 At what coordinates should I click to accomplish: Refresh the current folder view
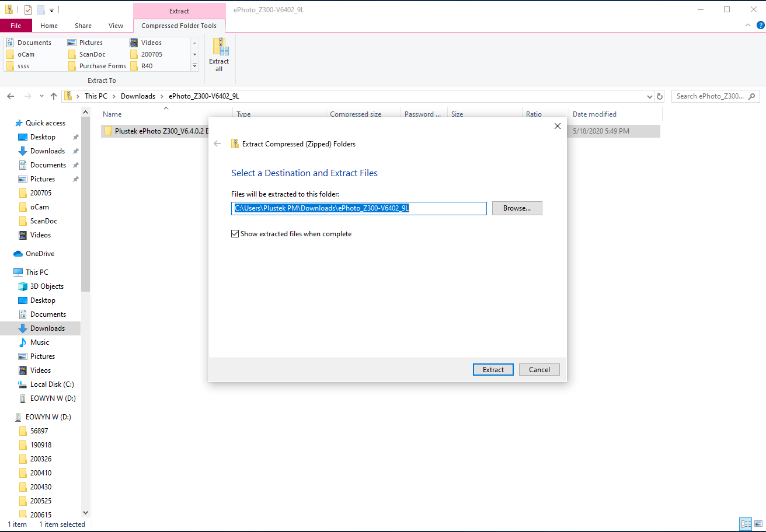(x=660, y=96)
